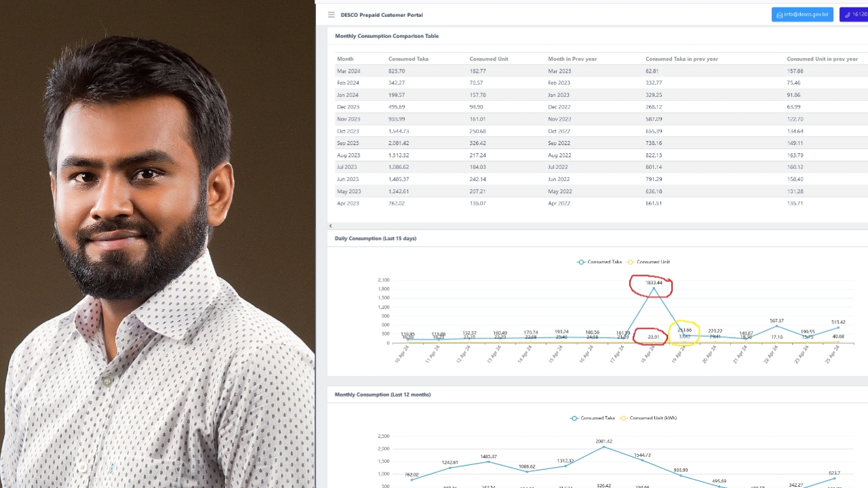Click the Month column header
The width and height of the screenshot is (868, 488).
pos(345,59)
